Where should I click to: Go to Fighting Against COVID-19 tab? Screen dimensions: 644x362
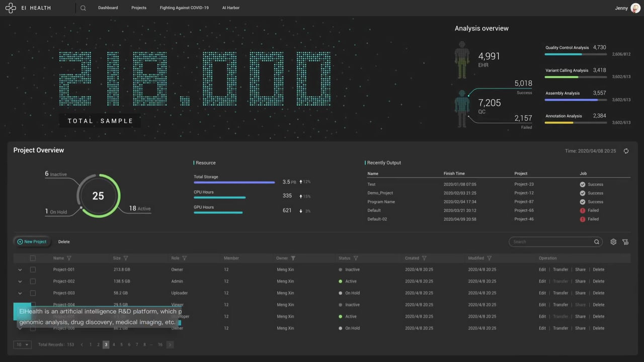tap(184, 8)
